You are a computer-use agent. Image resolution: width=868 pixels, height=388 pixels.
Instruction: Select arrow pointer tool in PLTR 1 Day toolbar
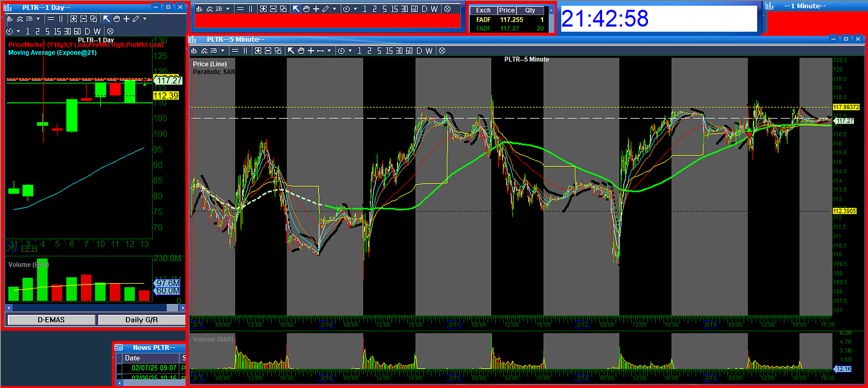(106, 18)
